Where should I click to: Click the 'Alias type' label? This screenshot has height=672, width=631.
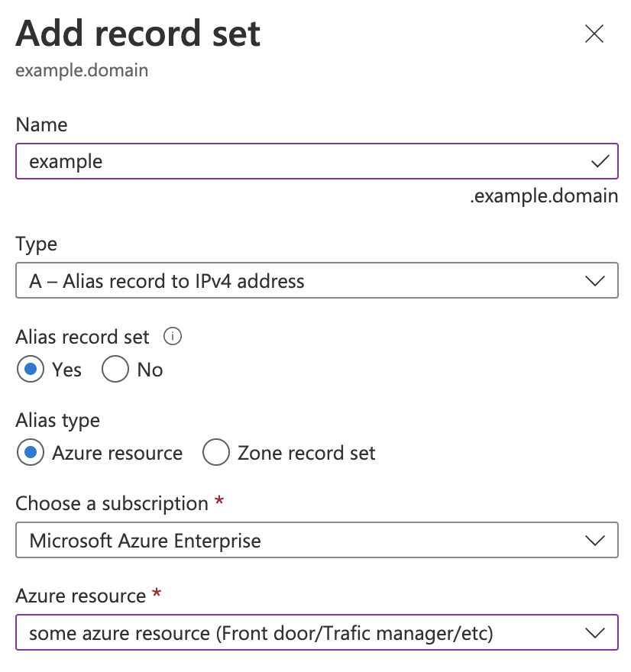(x=58, y=421)
